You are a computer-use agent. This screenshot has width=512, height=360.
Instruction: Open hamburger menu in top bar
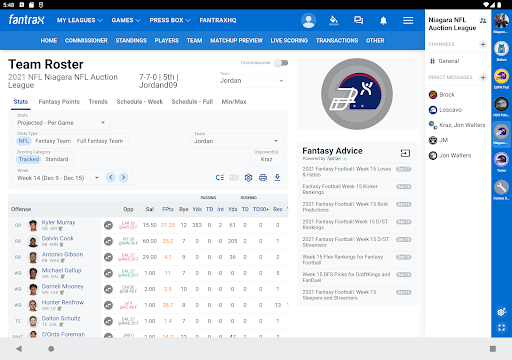(x=408, y=21)
